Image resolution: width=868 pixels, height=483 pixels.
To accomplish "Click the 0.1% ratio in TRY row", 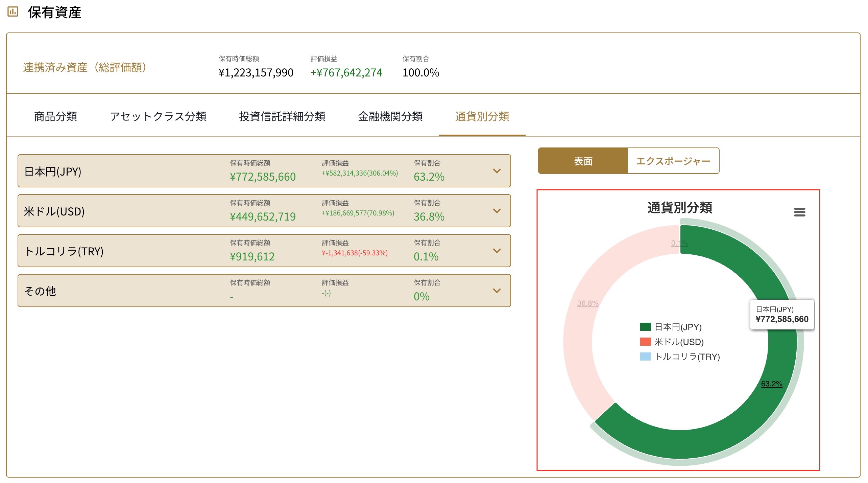I will point(426,257).
